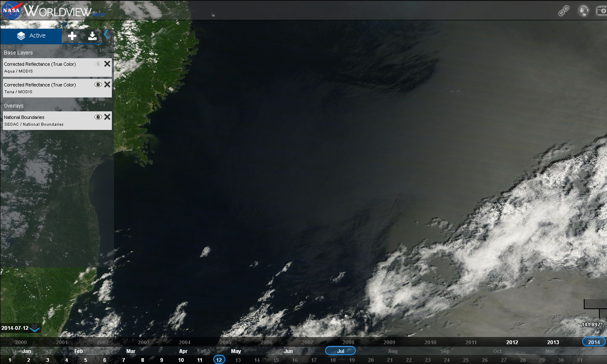
Task: Switch to the Active tab
Action: pyautogui.click(x=37, y=35)
